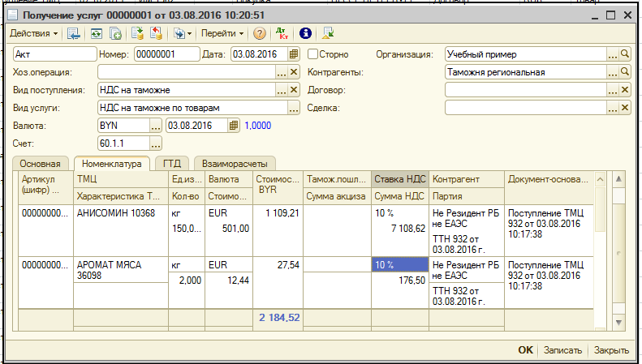642x364 pixels.
Task: Clear the Договор field with X icon
Action: pyautogui.click(x=624, y=90)
